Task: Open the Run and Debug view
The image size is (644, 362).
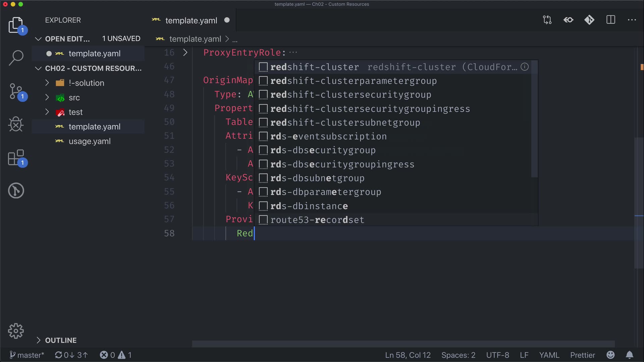Action: [16, 124]
